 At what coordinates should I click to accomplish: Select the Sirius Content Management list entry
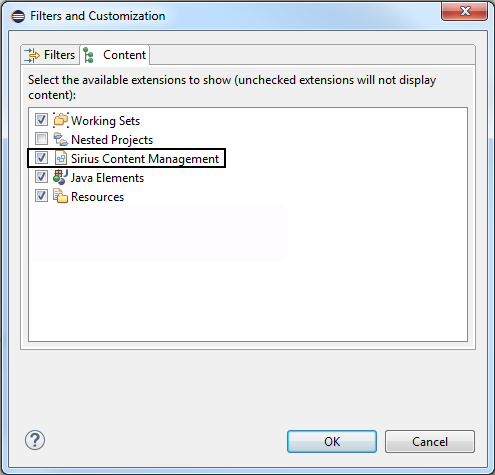(127, 158)
